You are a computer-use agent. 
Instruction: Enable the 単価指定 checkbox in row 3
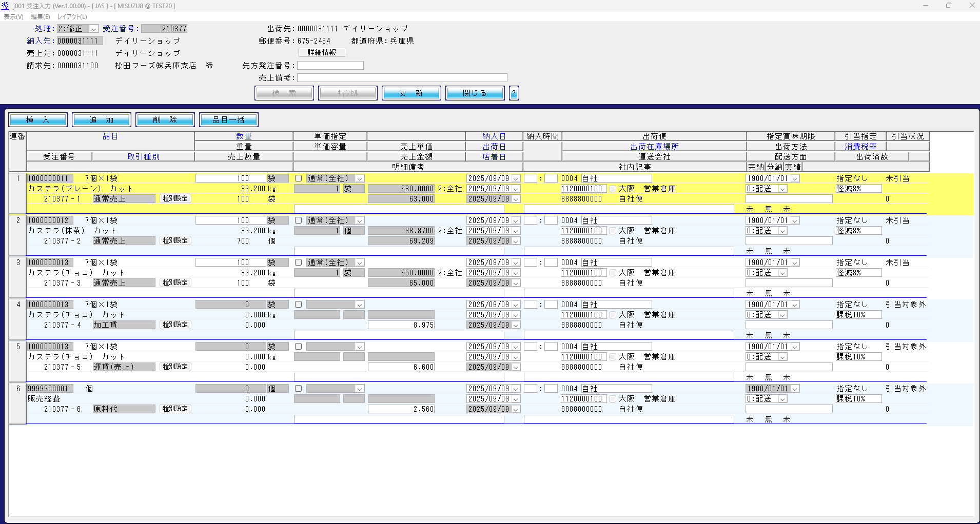(299, 263)
